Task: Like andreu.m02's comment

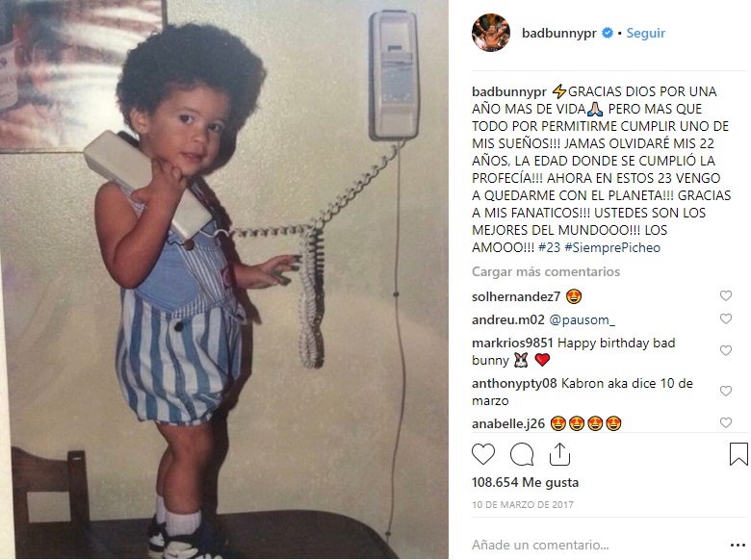Action: tap(726, 318)
